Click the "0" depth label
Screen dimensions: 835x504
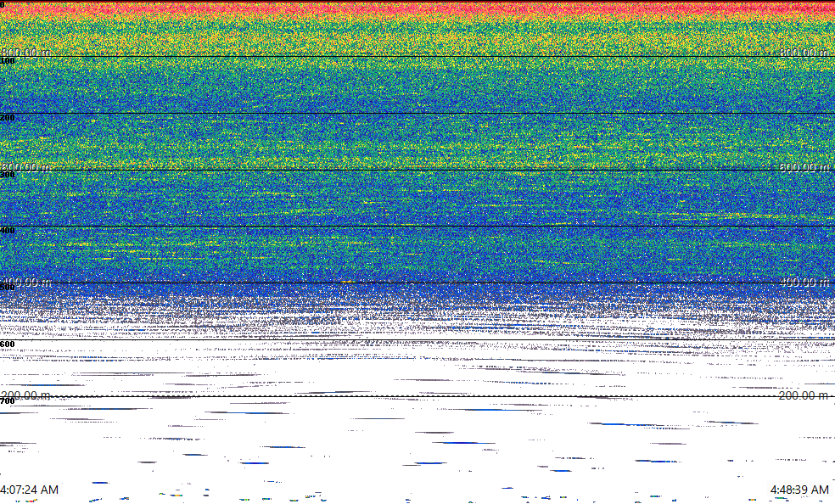click(3, 5)
